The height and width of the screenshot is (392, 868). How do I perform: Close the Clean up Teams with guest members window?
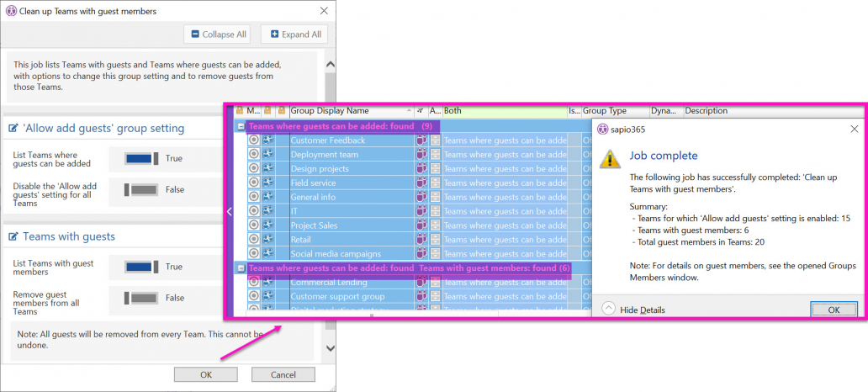click(325, 11)
